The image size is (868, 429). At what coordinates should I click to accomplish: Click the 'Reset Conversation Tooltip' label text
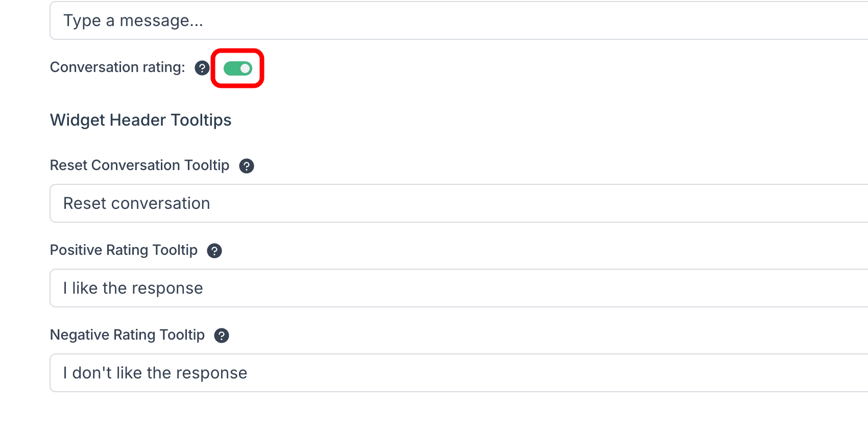coord(139,165)
